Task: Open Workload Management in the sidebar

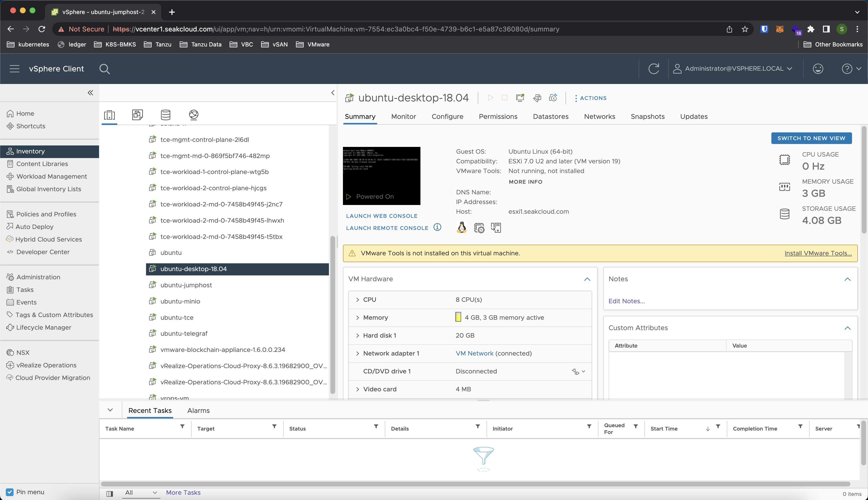Action: pos(52,176)
